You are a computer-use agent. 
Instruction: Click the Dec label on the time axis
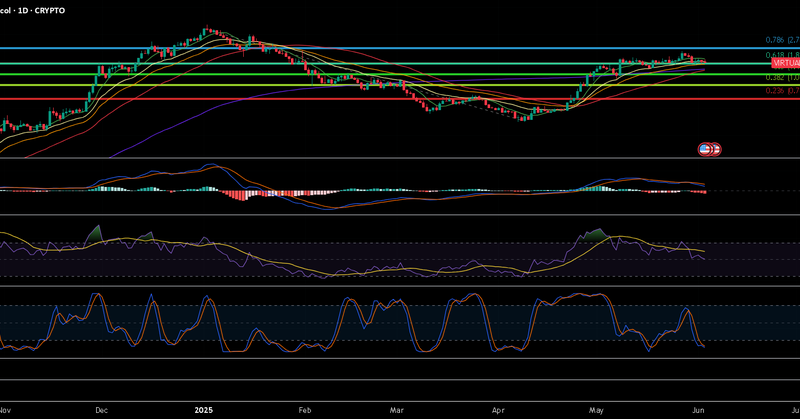pos(102,410)
